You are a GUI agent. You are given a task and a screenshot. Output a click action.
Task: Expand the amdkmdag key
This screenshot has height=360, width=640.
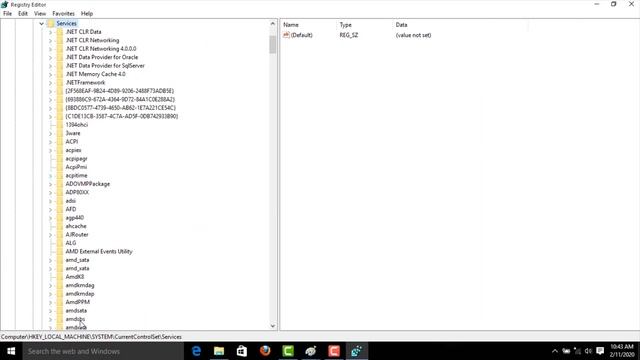51,285
